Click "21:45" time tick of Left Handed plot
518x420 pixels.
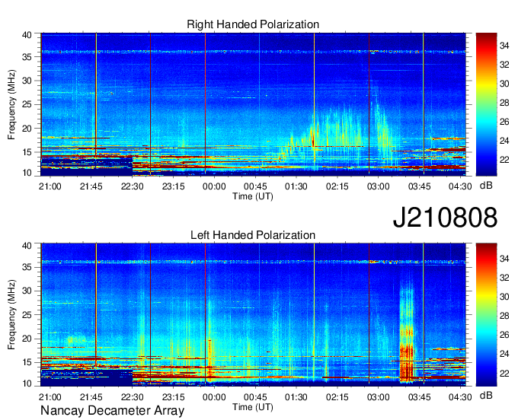[91, 396]
